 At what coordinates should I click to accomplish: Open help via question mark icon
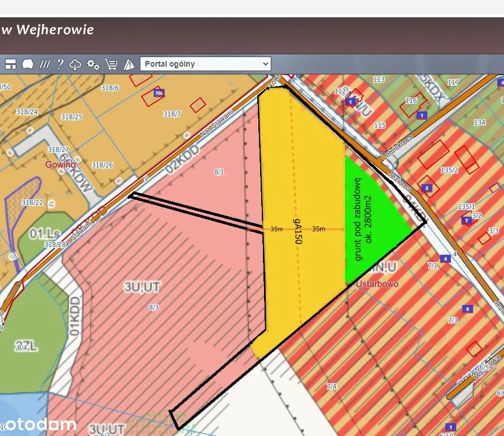60,64
